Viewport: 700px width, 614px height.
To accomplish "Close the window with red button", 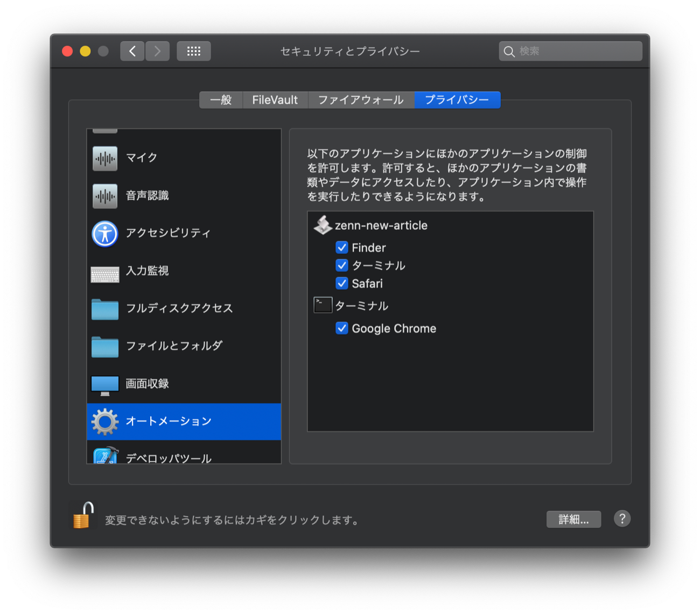I will (67, 51).
